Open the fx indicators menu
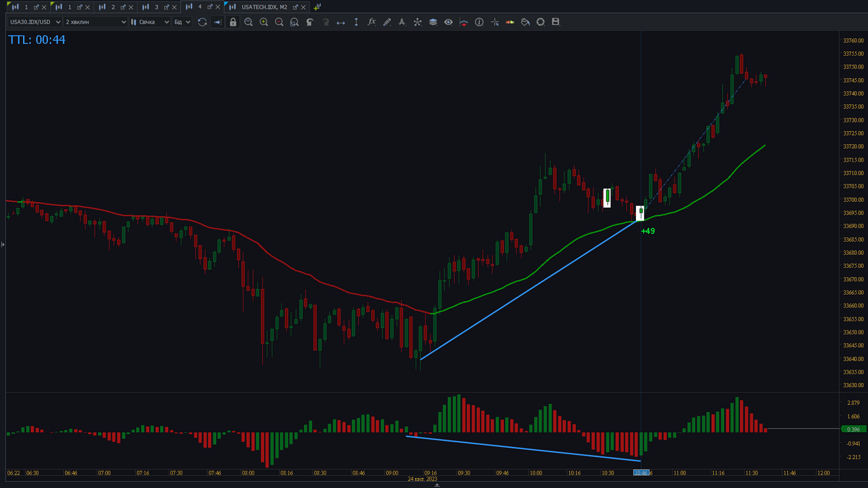 (371, 22)
